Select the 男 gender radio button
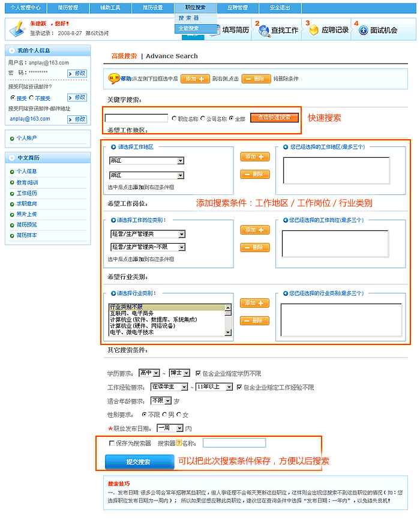This screenshot has height=519, width=420. click(164, 414)
